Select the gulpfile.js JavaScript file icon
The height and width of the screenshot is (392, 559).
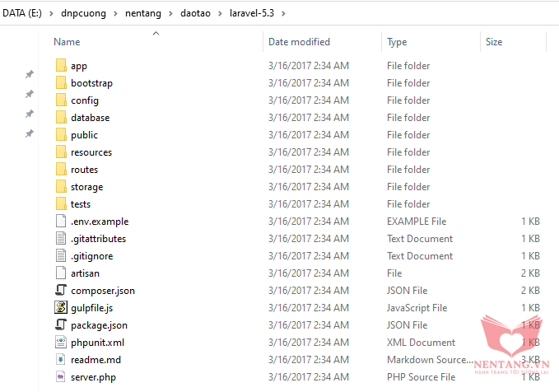coord(60,308)
